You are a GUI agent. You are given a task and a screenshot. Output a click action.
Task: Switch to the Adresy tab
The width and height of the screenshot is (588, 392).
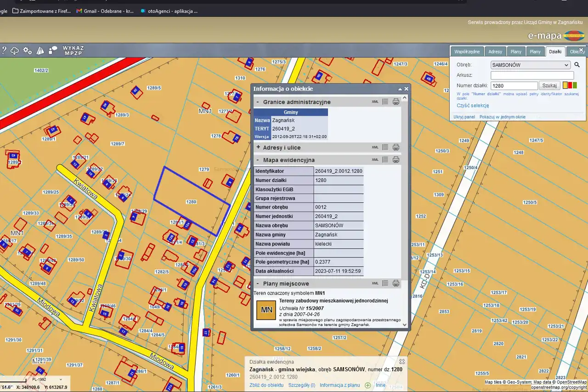495,51
